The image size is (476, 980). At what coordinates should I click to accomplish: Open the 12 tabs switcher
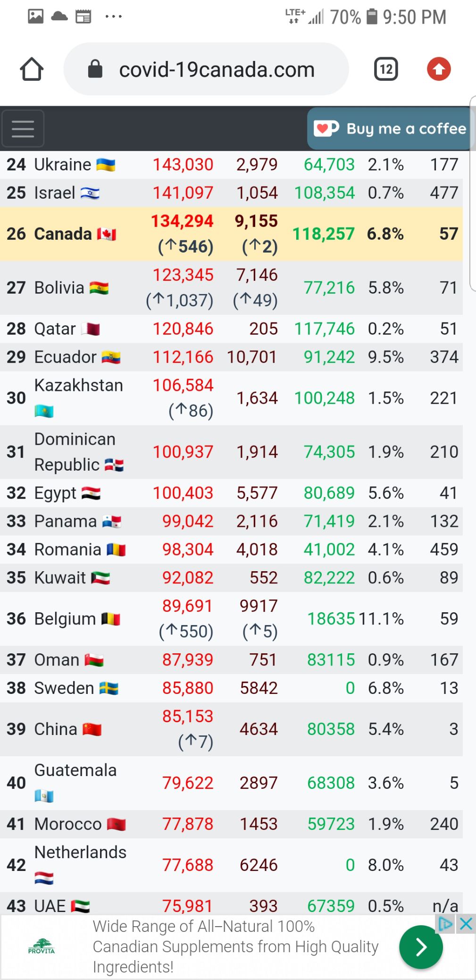(386, 69)
